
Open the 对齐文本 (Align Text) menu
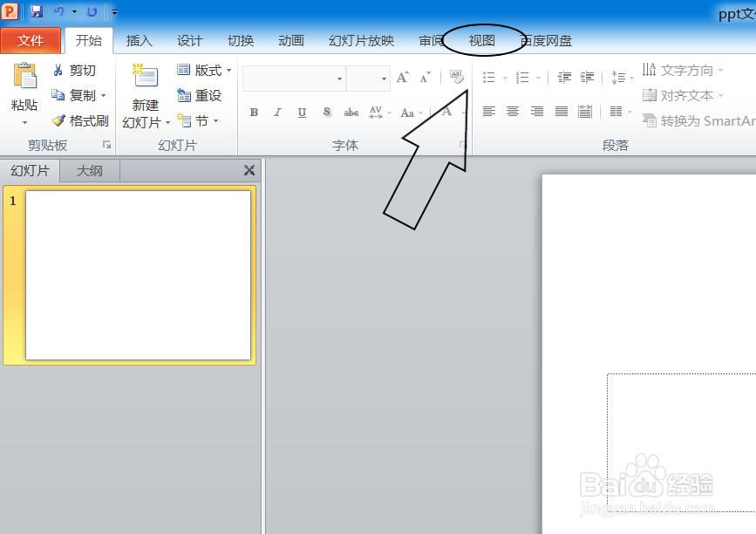click(x=683, y=95)
